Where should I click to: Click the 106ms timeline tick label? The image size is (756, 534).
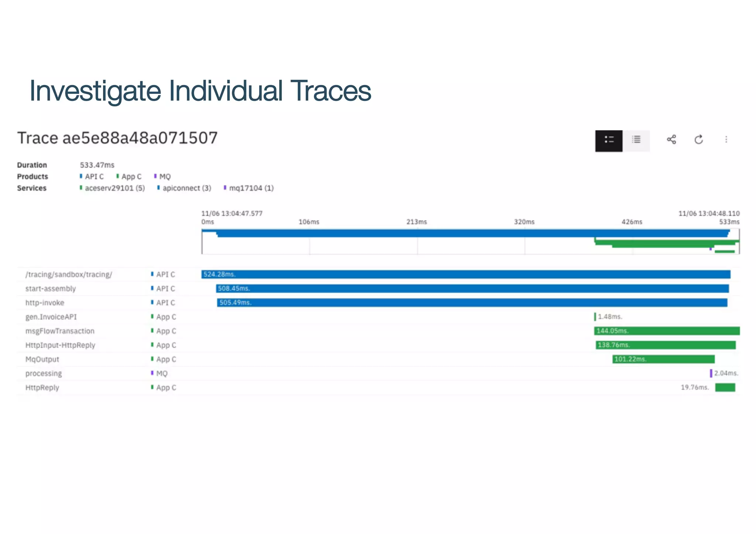(x=309, y=222)
